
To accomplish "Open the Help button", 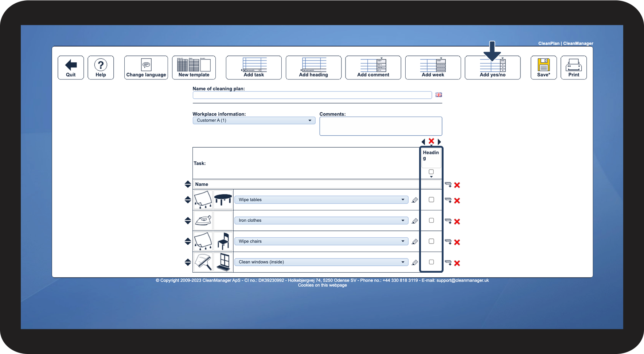I will (101, 67).
